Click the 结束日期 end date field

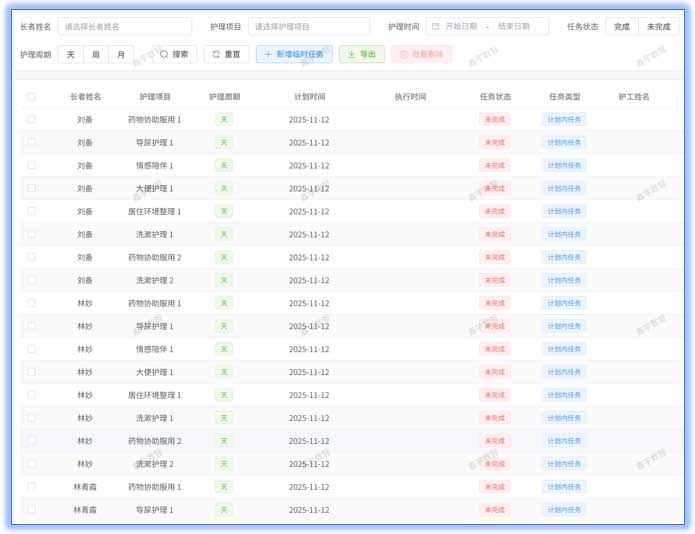tap(518, 27)
